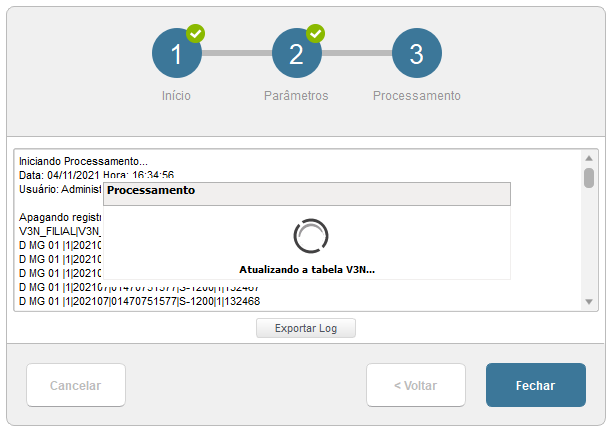Click the step 1 circle icon
This screenshot has width=613, height=435.
pyautogui.click(x=177, y=54)
